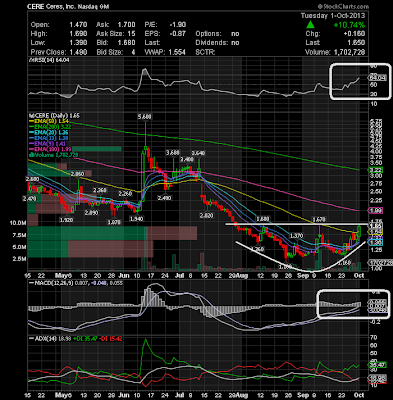
Task: Click the SCTR label
Action: click(205, 52)
